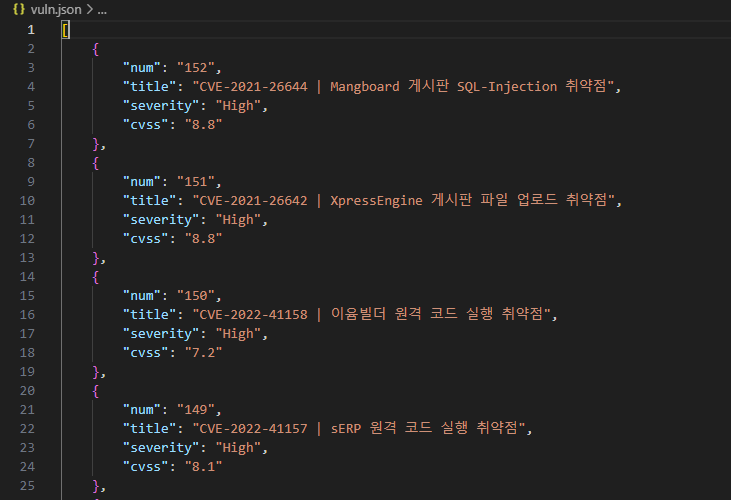Click the "8.8" value on line 12
This screenshot has width=731, height=500.
point(204,239)
